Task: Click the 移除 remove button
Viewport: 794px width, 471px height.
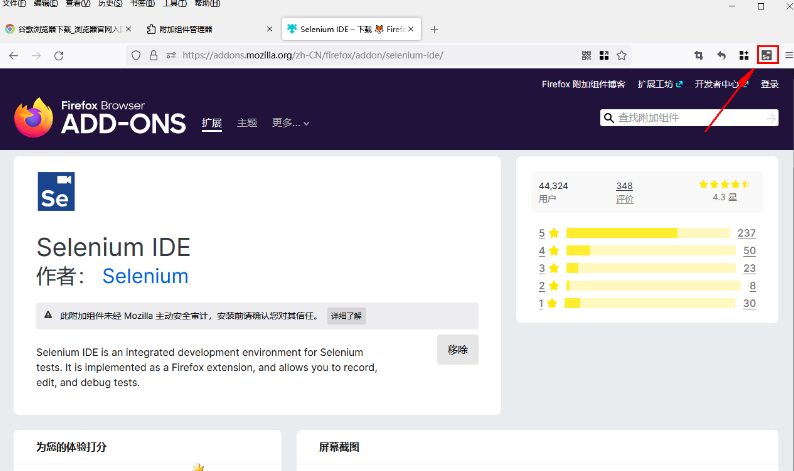Action: (x=458, y=349)
